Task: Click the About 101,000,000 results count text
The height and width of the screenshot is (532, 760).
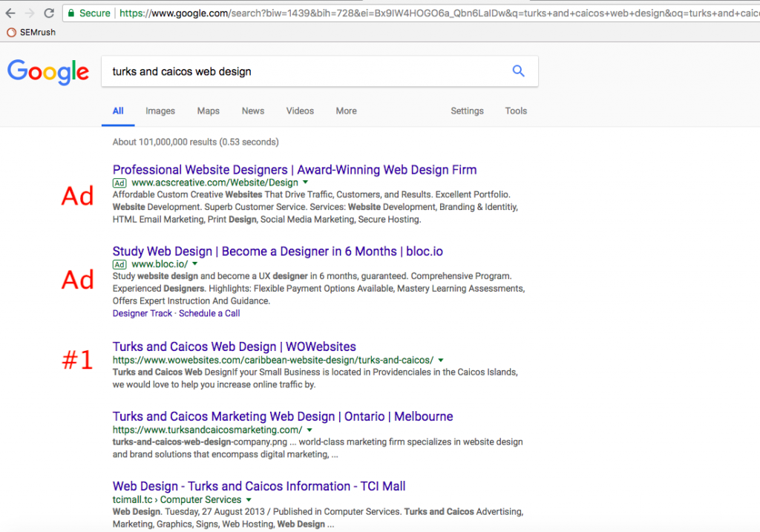Action: pyautogui.click(x=196, y=142)
